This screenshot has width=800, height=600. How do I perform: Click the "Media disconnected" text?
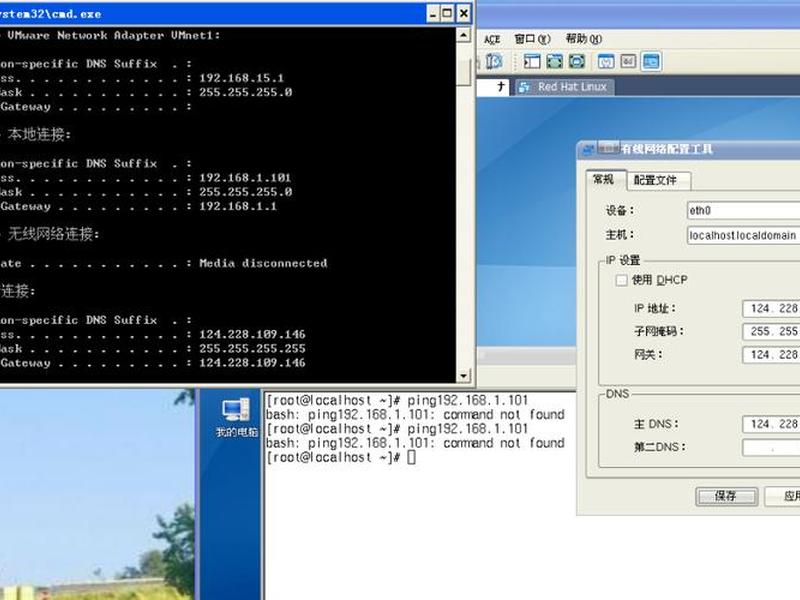point(263,263)
